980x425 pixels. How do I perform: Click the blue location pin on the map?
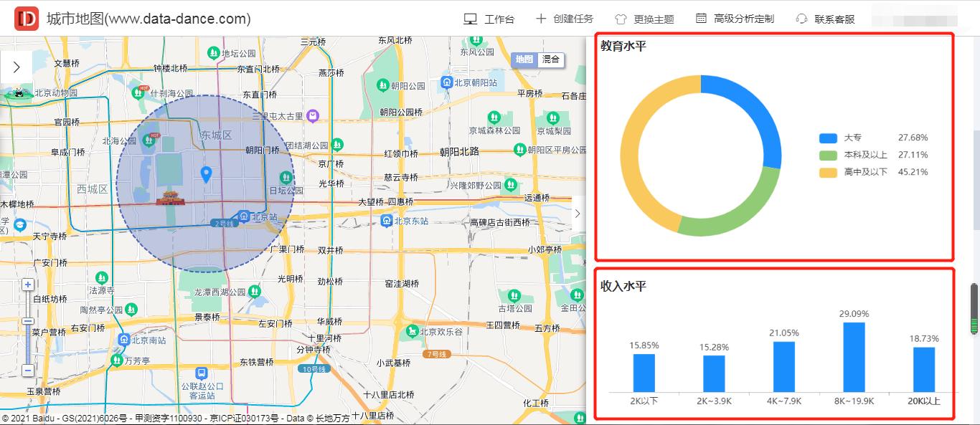(206, 173)
